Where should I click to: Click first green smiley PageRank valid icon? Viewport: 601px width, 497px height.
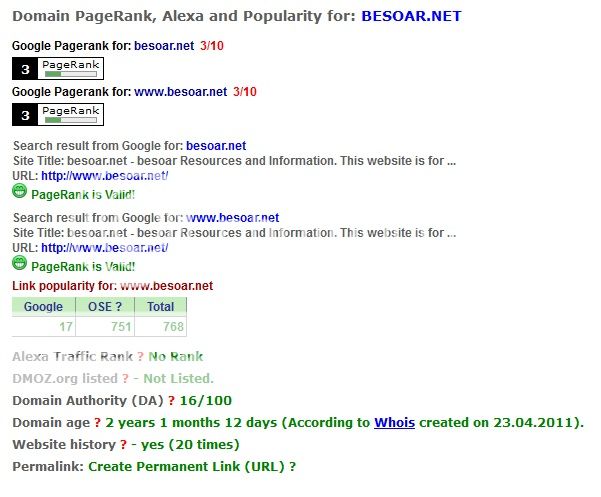[20, 190]
